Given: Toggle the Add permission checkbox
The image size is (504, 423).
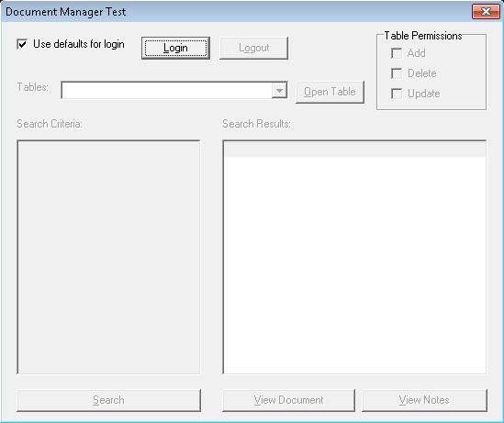Looking at the screenshot, I should (x=397, y=53).
